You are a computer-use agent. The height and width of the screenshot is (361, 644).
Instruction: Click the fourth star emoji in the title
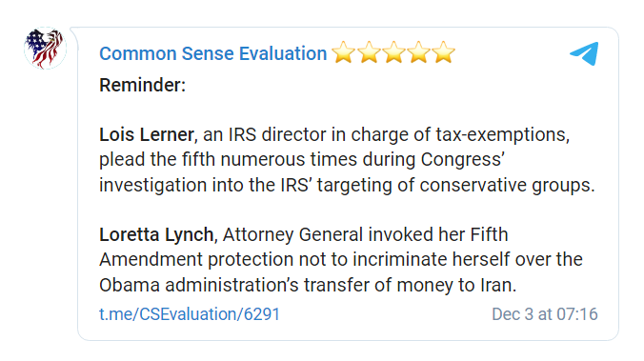pyautogui.click(x=418, y=52)
